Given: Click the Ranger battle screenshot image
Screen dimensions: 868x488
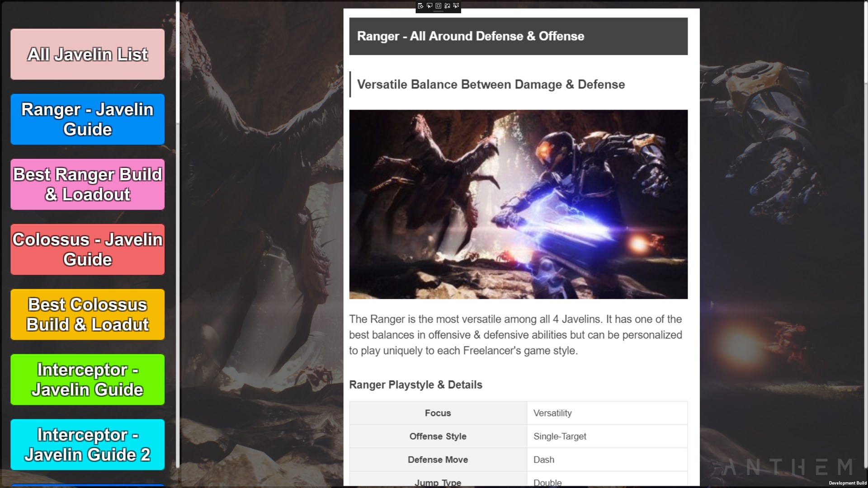Looking at the screenshot, I should pos(518,204).
